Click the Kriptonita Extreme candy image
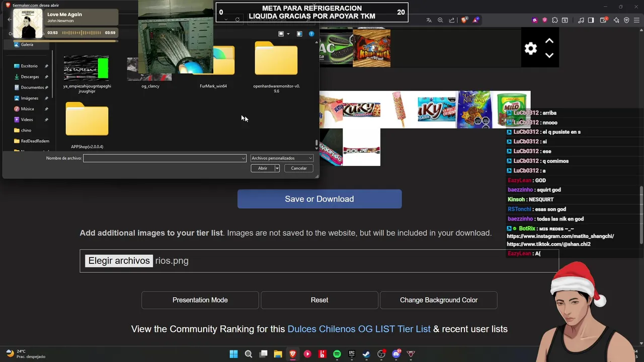Viewport: 644px width, 362px height. pos(371,48)
